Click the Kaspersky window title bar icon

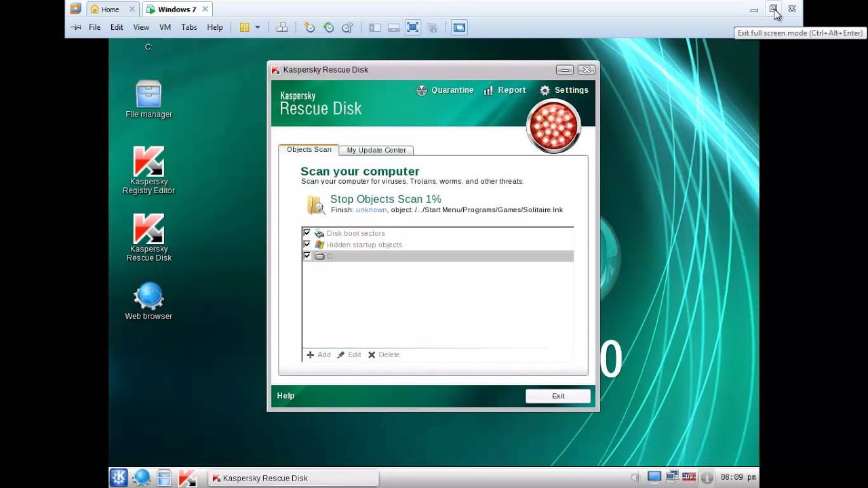tap(275, 70)
